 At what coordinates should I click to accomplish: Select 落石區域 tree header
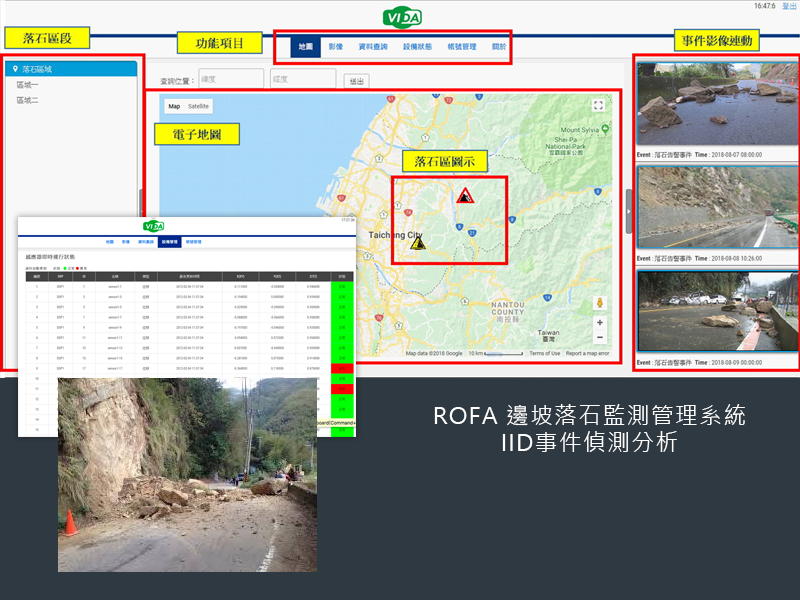pyautogui.click(x=38, y=69)
